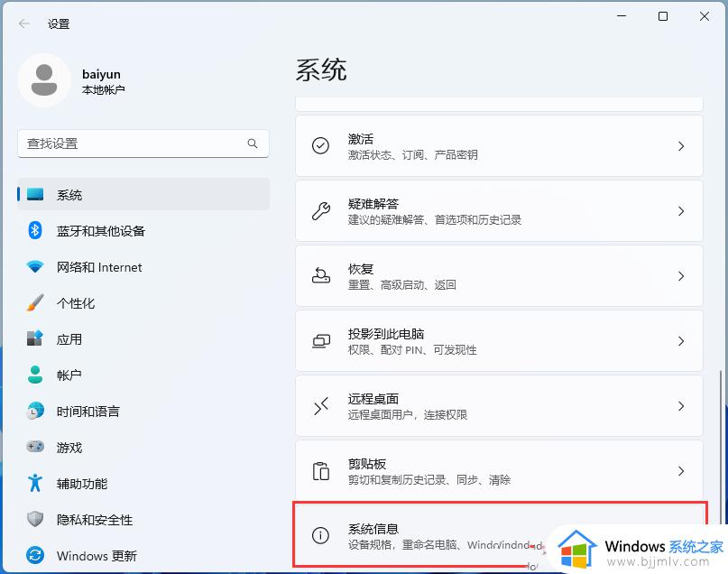Viewport: 728px width, 574px height.
Task: Minimize the Settings window
Action: point(622,17)
